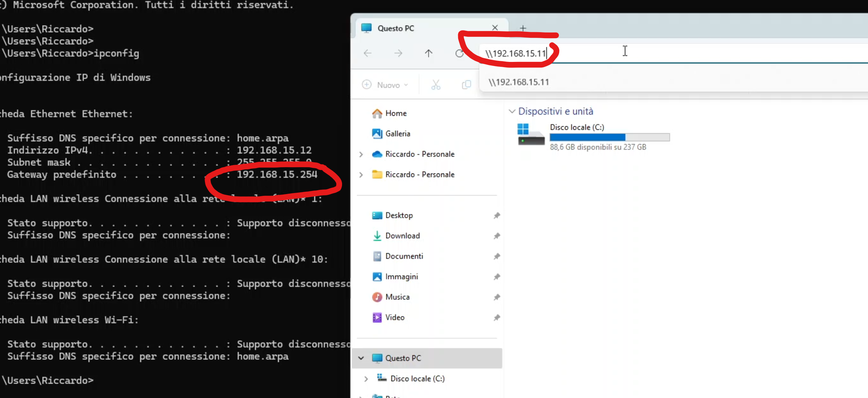868x398 pixels.
Task: Open Home in the navigation pane
Action: click(x=396, y=113)
